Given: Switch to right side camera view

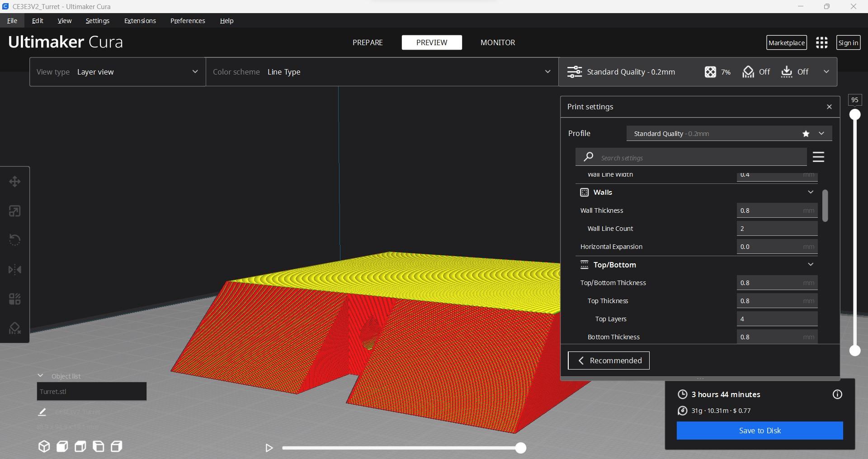Looking at the screenshot, I should [116, 447].
